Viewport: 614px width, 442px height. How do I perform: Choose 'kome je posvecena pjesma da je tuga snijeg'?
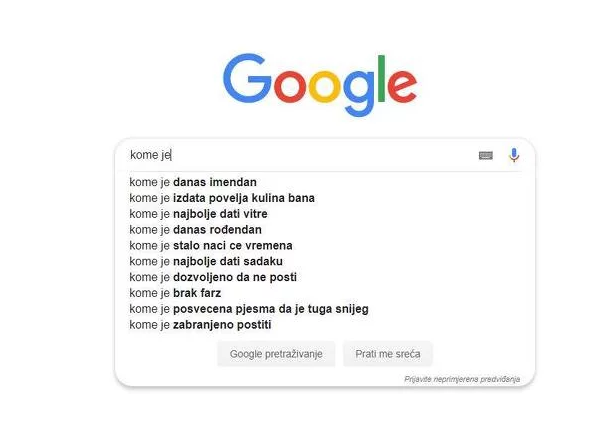(x=249, y=309)
